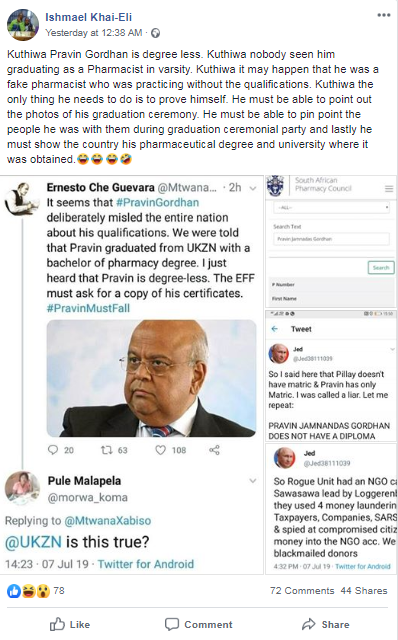Click the back arrow beside Tweet
The width and height of the screenshot is (398, 640).
(275, 329)
